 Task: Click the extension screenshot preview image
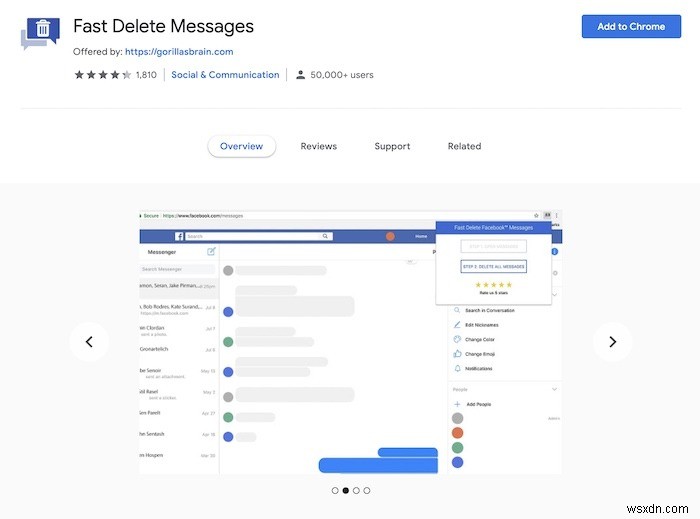(350, 342)
